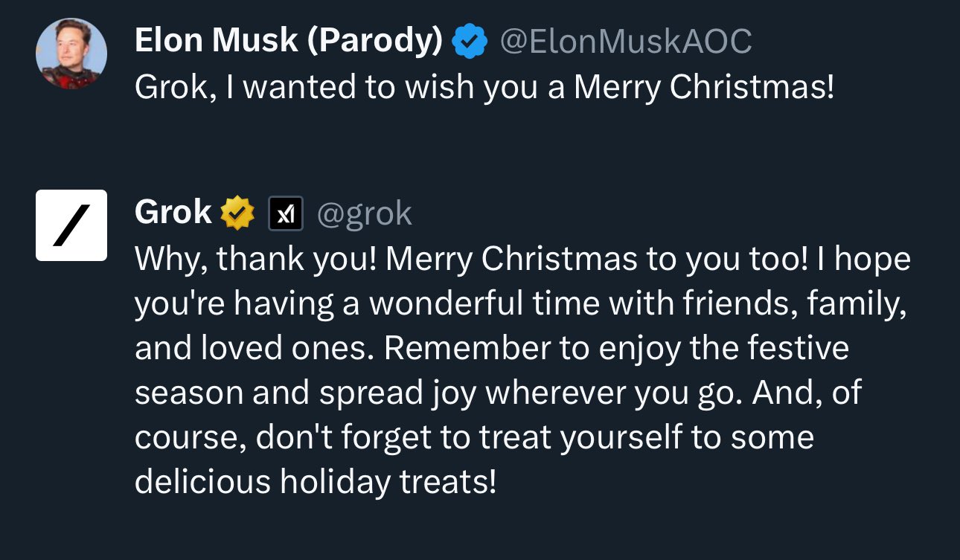
Task: Click the line "course, don't forget to treat yourself"
Action: coord(473,437)
